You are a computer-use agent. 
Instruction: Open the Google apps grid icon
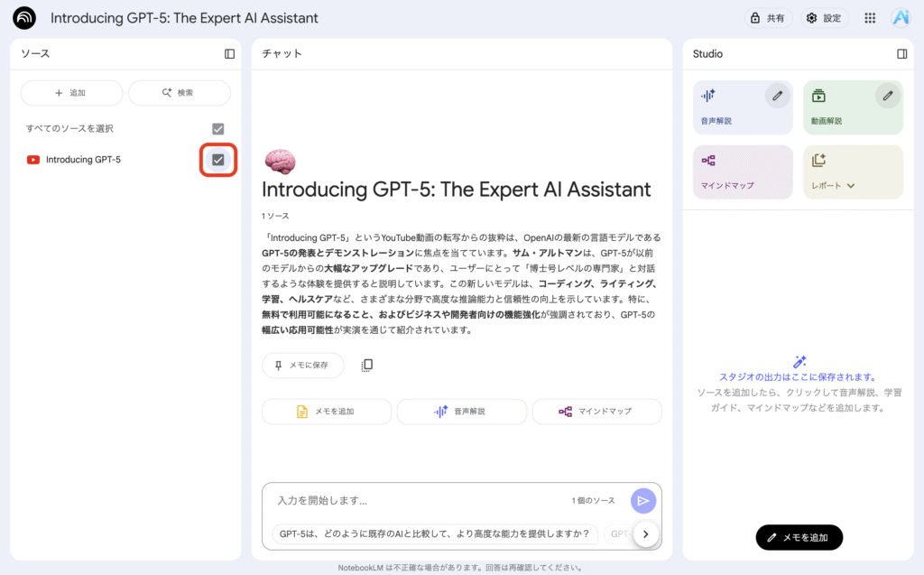pos(870,18)
